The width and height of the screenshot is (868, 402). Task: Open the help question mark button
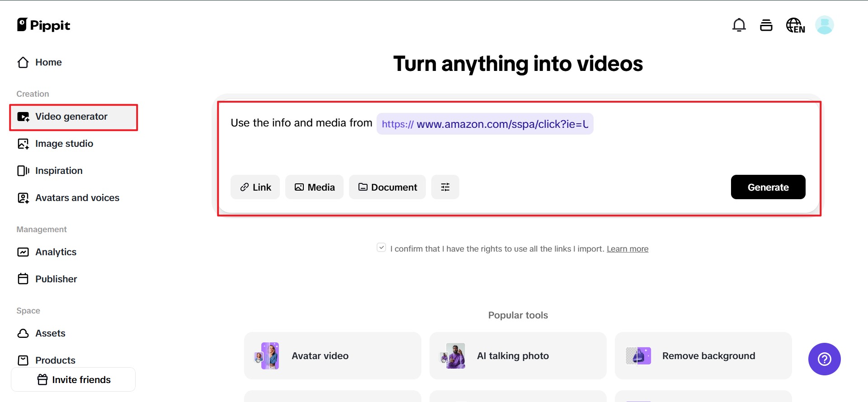coord(824,359)
